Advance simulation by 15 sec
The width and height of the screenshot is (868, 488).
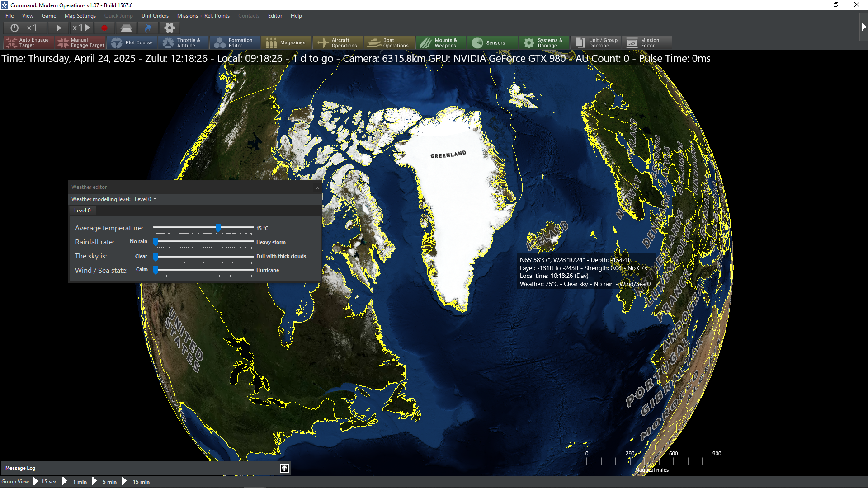click(46, 482)
